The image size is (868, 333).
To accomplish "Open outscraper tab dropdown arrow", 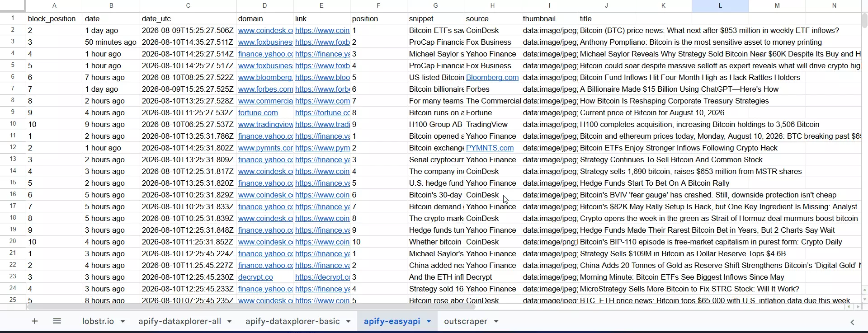I will click(x=496, y=322).
